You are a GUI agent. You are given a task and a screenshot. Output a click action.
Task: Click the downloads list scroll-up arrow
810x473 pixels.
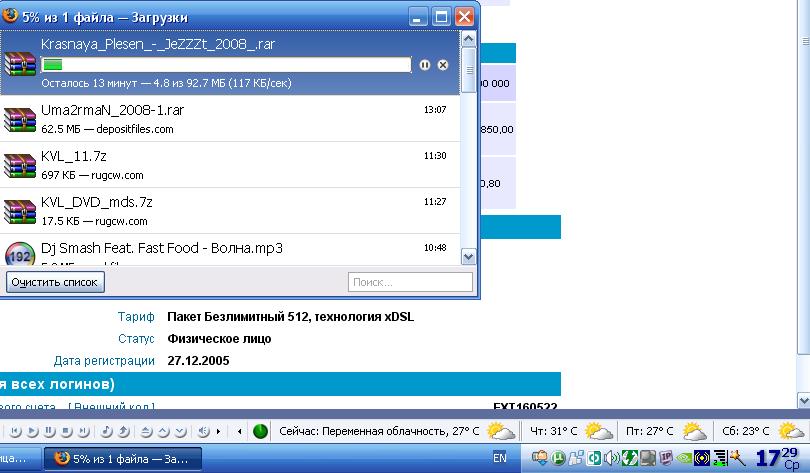(x=469, y=39)
